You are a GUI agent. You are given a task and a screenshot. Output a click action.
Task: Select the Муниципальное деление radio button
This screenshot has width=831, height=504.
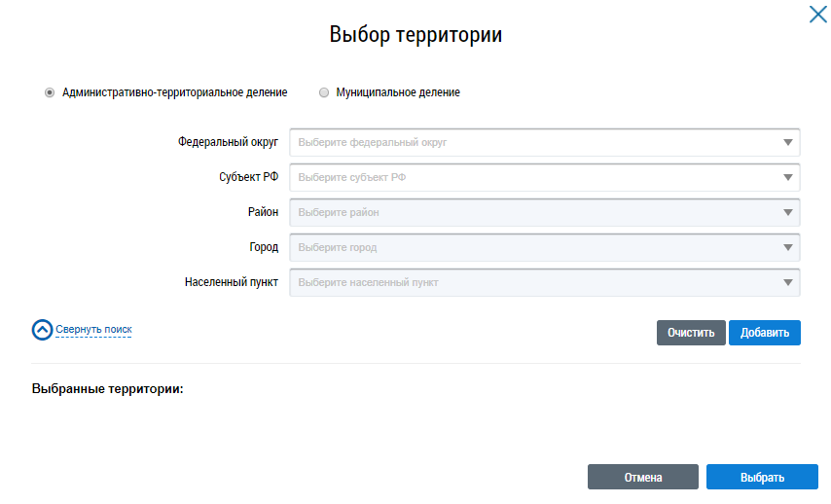click(324, 93)
